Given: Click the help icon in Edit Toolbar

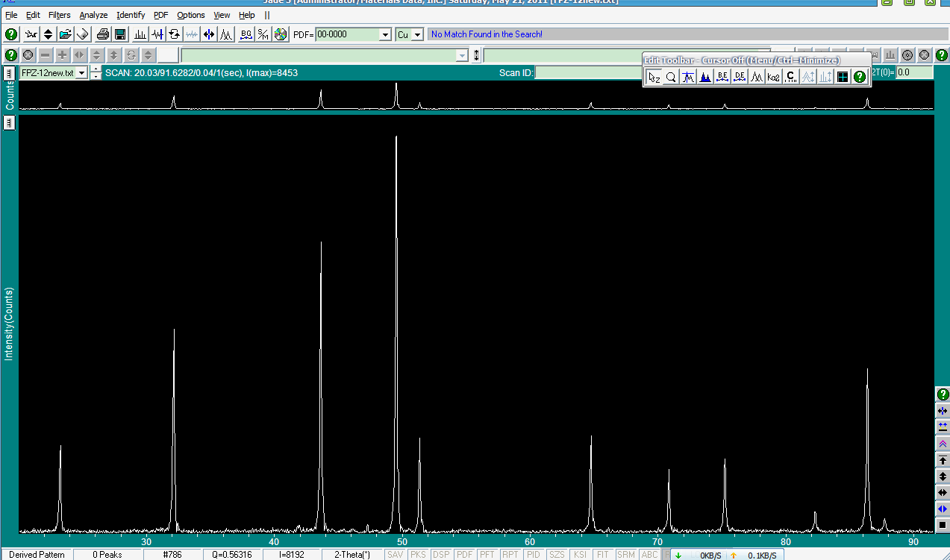Looking at the screenshot, I should coord(860,76).
